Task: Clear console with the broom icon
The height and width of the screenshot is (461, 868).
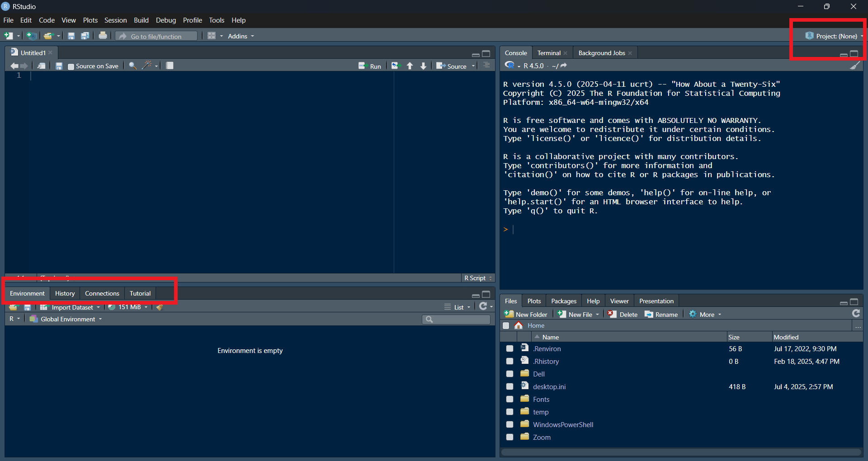Action: (x=854, y=66)
